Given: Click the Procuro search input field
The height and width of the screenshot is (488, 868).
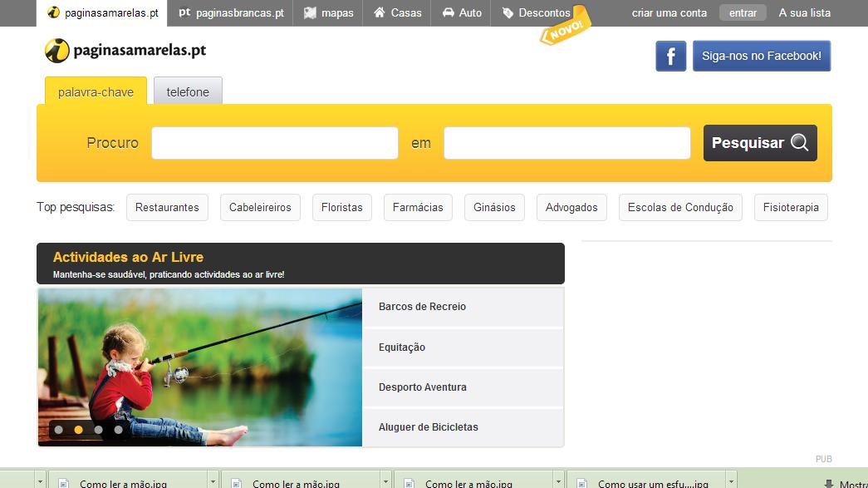Looking at the screenshot, I should tap(274, 143).
